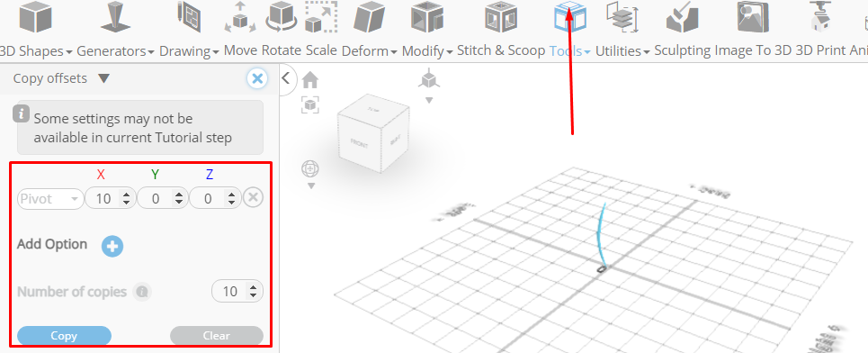Select the Rotate tool icon
Screen dimensions: 868x353
click(282, 16)
